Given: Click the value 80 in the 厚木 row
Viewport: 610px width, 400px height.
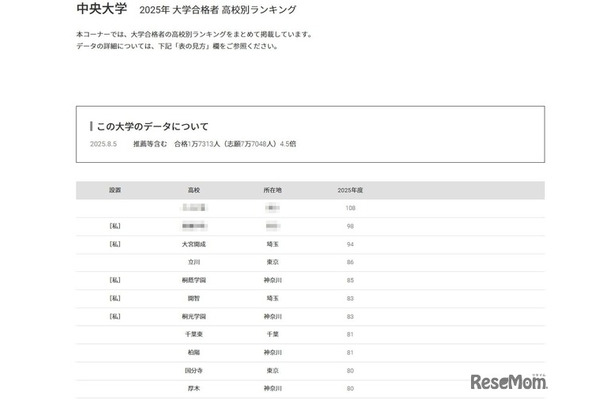Looking at the screenshot, I should (x=350, y=388).
